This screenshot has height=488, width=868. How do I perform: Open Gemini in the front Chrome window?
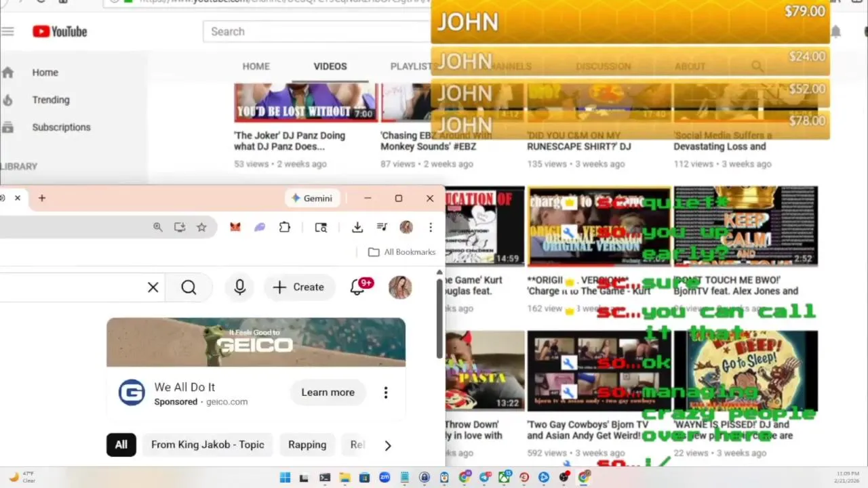click(x=312, y=198)
